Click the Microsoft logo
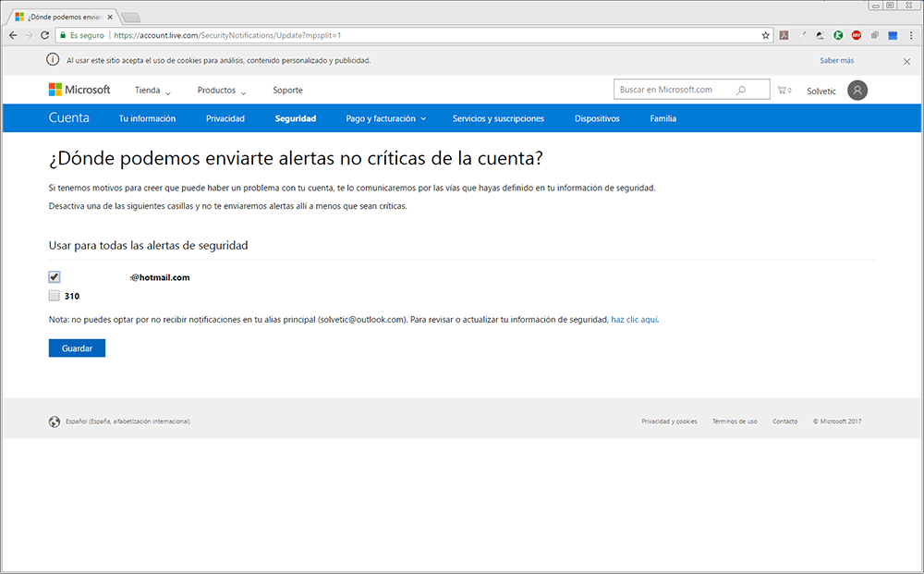 coord(79,90)
